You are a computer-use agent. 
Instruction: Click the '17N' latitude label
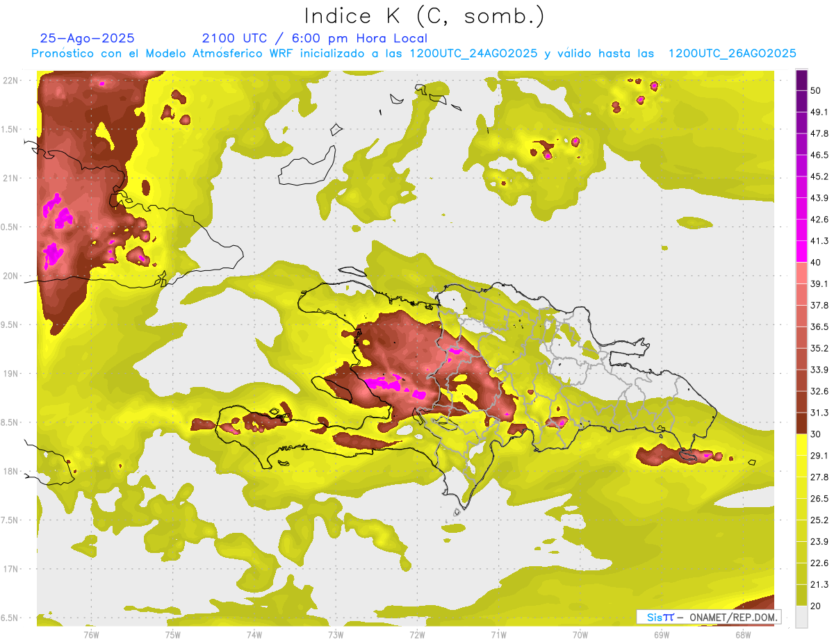tap(11, 568)
